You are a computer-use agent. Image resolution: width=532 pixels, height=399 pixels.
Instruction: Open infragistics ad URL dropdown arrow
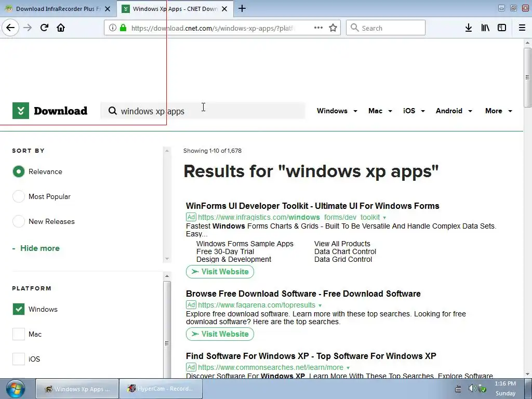pyautogui.click(x=384, y=218)
